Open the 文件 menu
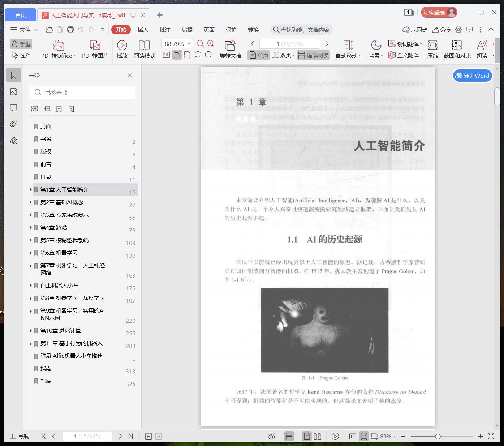This screenshot has width=504, height=446. coord(24,30)
